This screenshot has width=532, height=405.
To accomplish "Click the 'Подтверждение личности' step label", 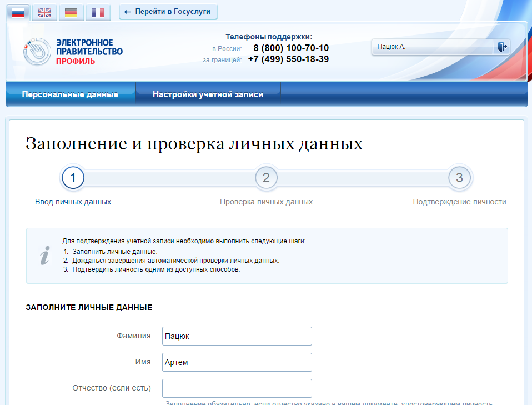I will coord(459,202).
